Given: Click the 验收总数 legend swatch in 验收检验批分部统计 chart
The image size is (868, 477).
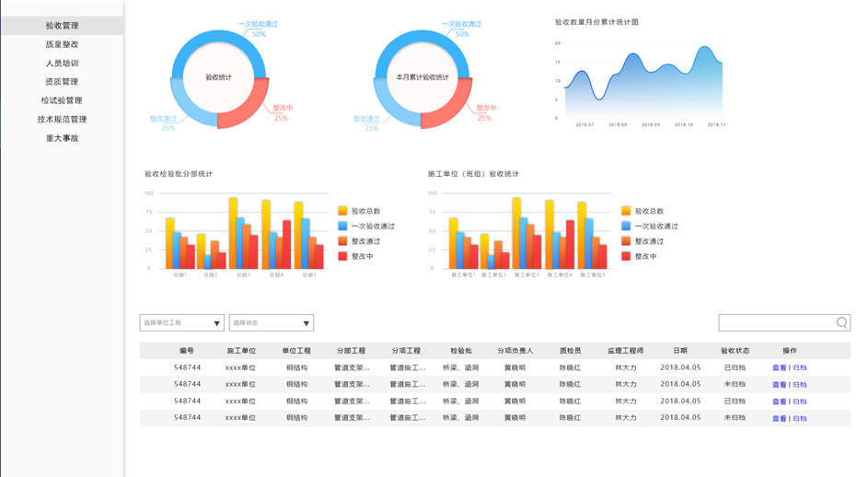Looking at the screenshot, I should point(342,211).
